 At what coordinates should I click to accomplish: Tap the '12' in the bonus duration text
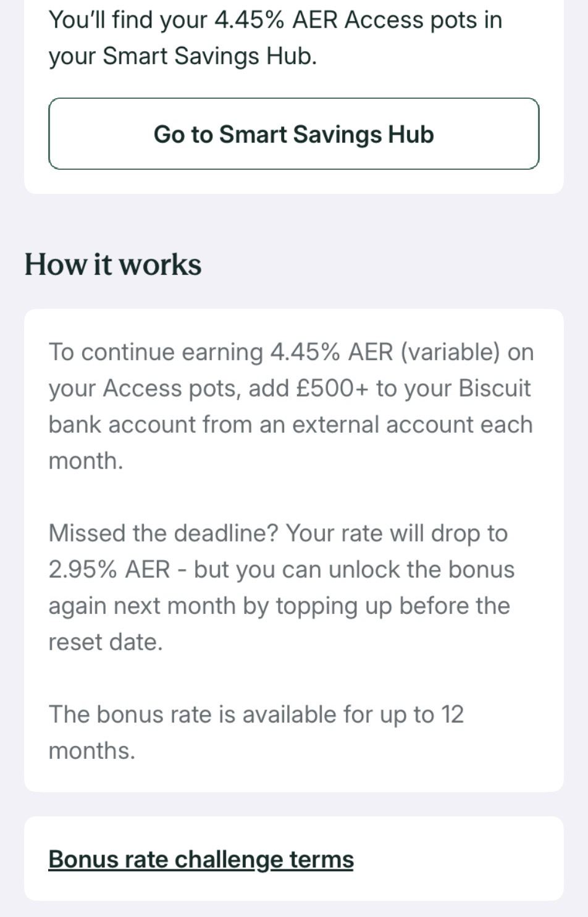click(x=452, y=714)
